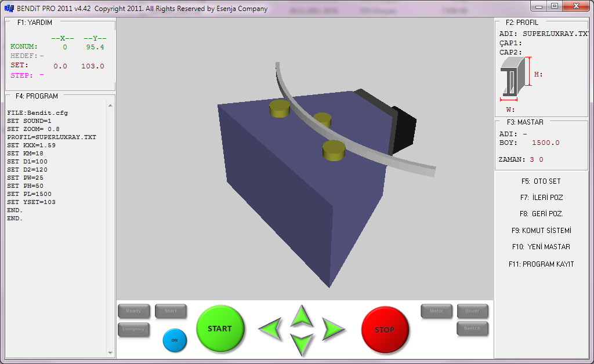The image size is (594, 364).
Task: Click the up green arrow
Action: 302,316
